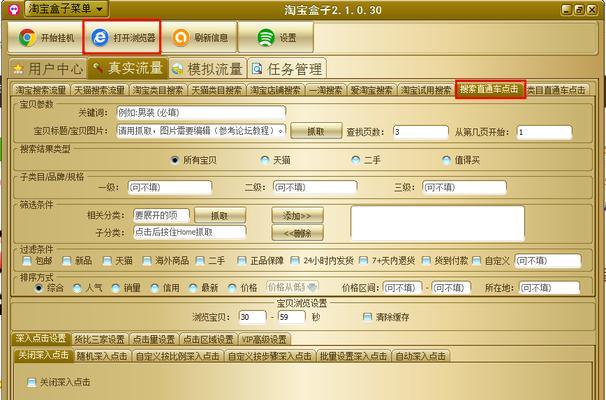Select the 值得买 radio button
Screen dimensions: 606x400
446,160
